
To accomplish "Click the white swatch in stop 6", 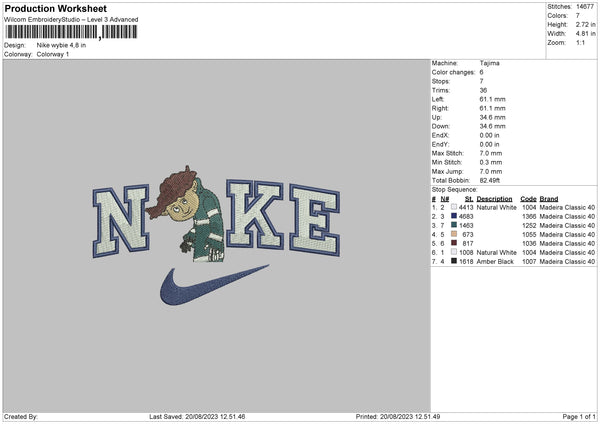I will (x=454, y=252).
